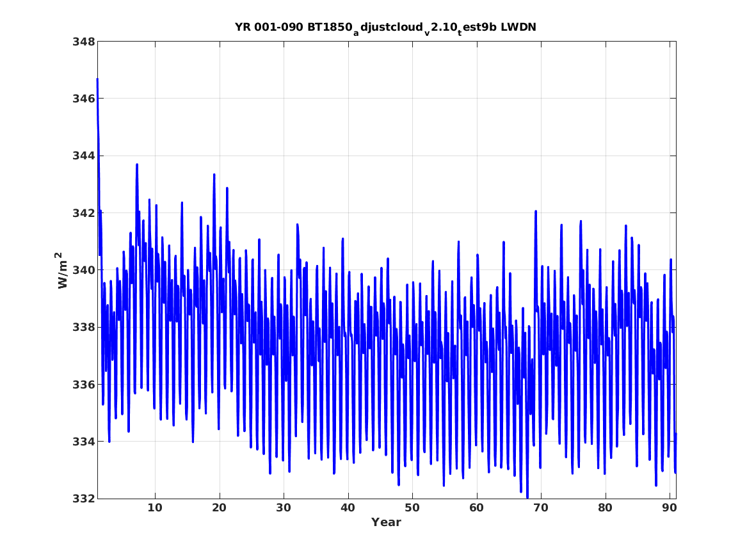Screen dimensions: 747x560
Task: Click the x-axis tick label '70'
Action: pyautogui.click(x=541, y=508)
